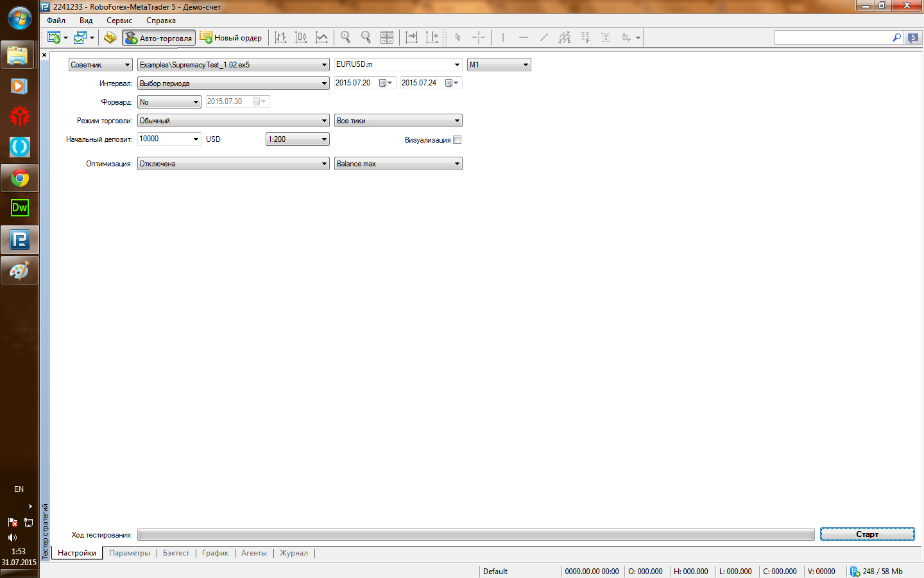Switch to the Бэктест tab
The image size is (924, 578).
[176, 553]
